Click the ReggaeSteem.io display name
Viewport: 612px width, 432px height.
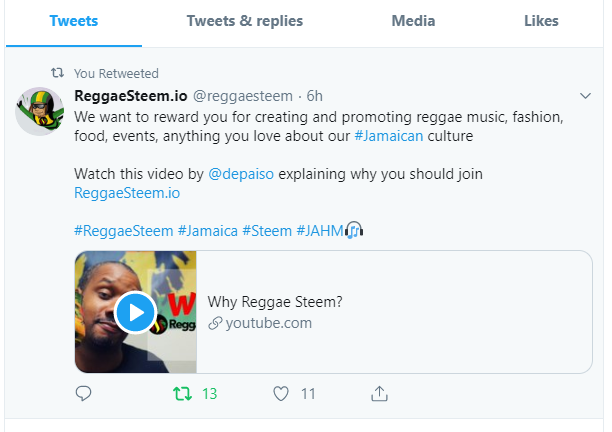131,96
